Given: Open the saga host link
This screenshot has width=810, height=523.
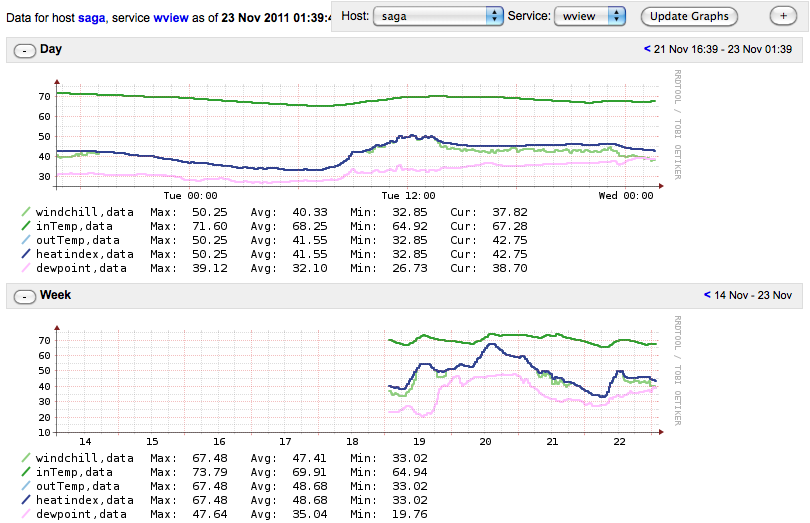Looking at the screenshot, I should tap(91, 18).
